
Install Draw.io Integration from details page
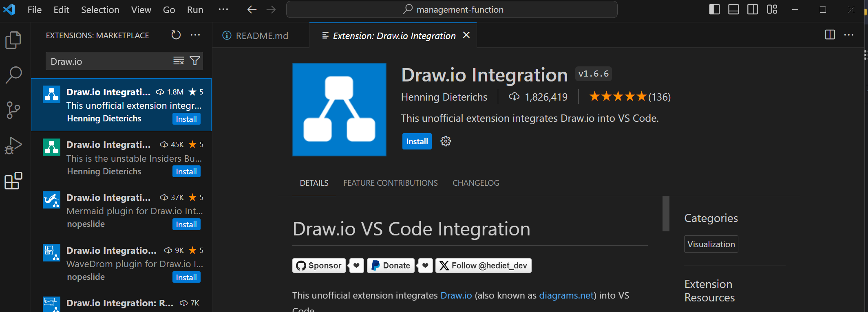coord(417,141)
